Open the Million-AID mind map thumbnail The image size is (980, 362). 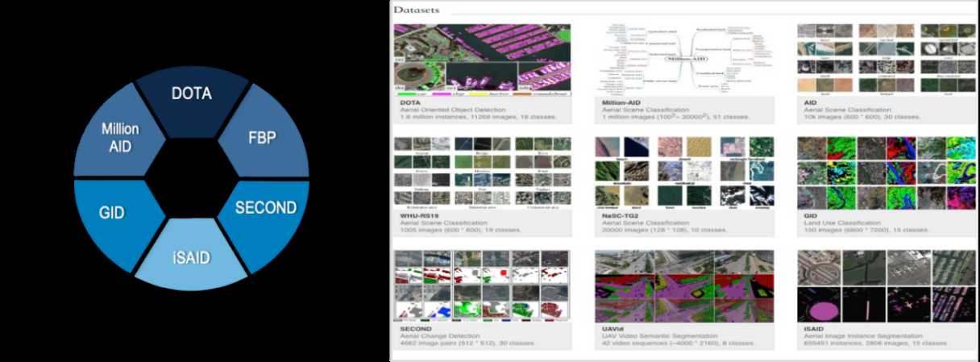point(683,59)
